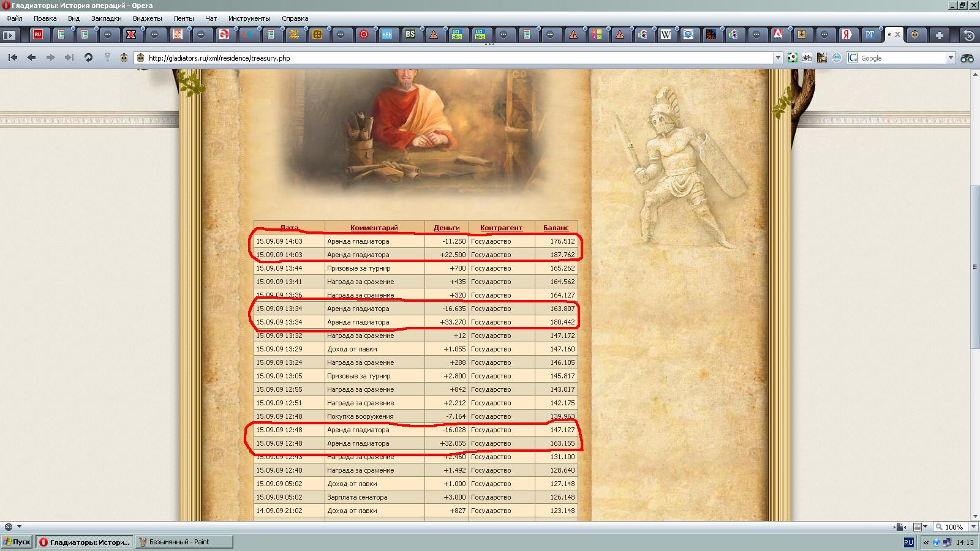
Task: Expand the address bar history dropdown
Action: [x=778, y=58]
